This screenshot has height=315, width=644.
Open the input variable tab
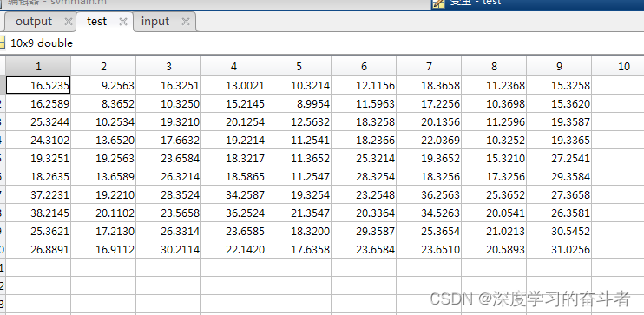tap(165, 22)
